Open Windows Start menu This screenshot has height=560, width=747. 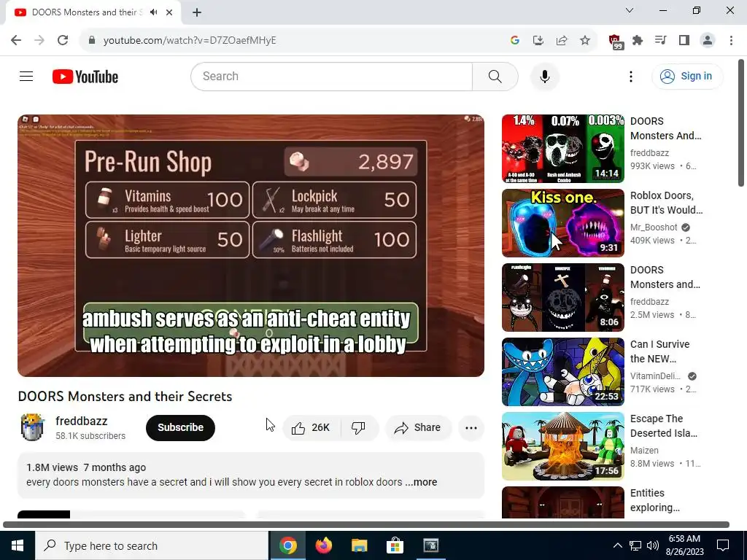(18, 545)
